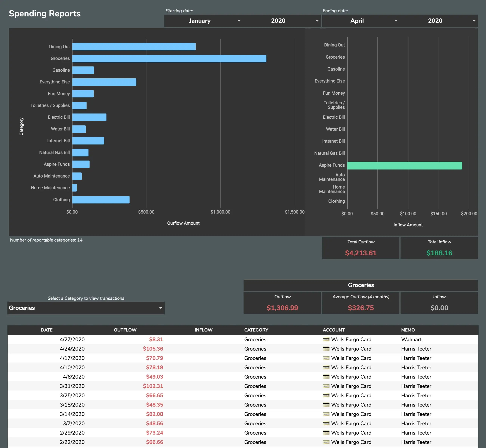Select the $70.79 outflow amount
The width and height of the screenshot is (486, 448).
tap(155, 358)
